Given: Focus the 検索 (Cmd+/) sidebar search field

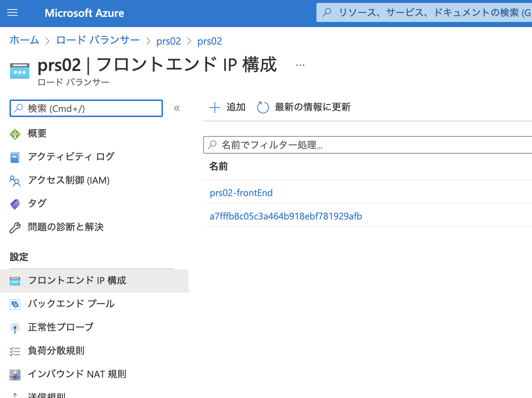Looking at the screenshot, I should 86,108.
